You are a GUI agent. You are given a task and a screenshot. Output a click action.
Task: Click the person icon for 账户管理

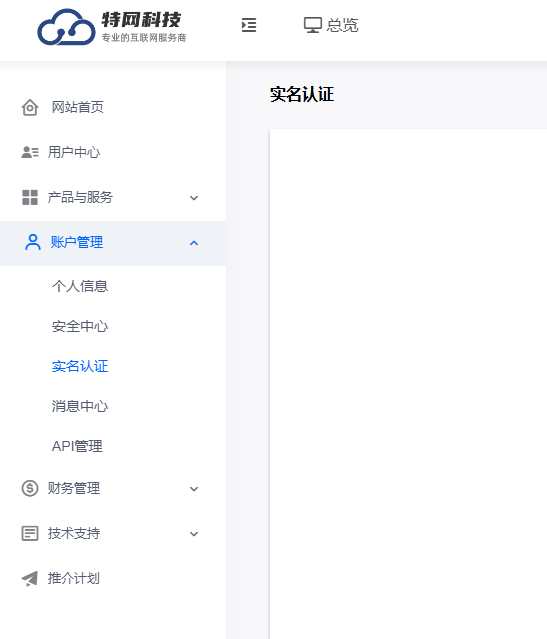[33, 242]
